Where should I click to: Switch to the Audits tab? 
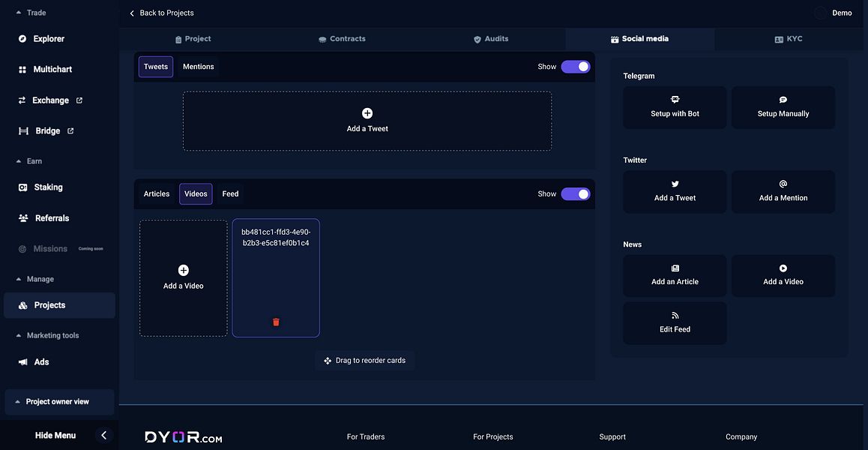[491, 39]
